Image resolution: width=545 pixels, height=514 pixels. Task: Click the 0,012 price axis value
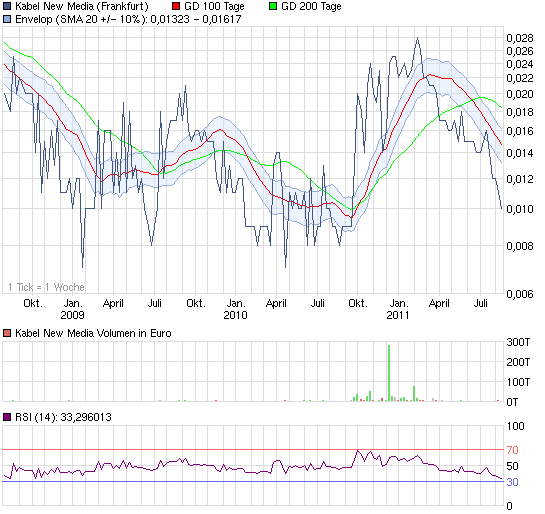coord(520,179)
